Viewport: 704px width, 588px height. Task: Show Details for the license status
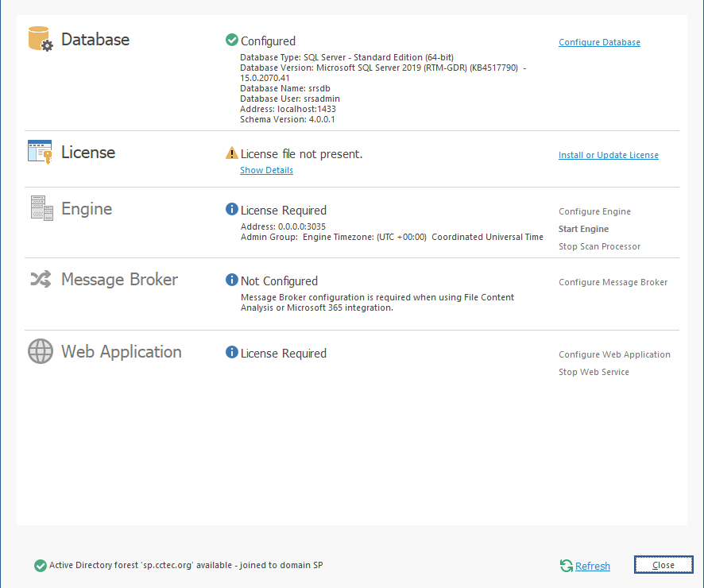(x=266, y=170)
